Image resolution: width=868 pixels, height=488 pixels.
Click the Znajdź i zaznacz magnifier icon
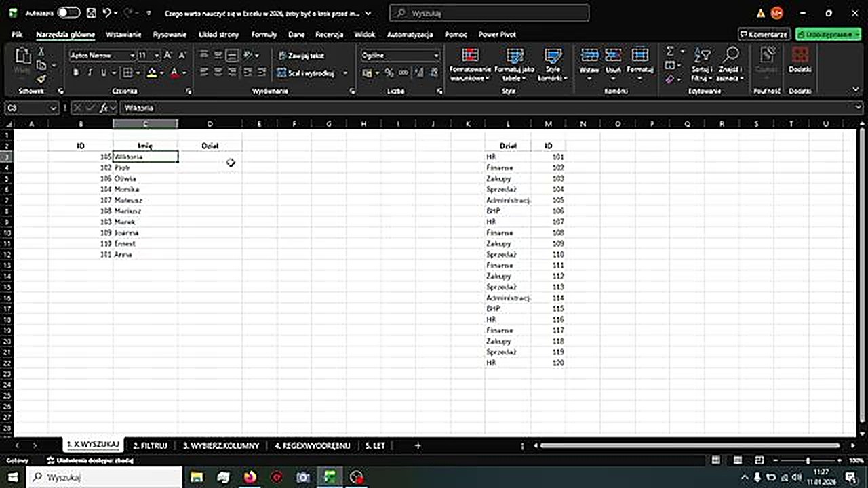pos(730,56)
